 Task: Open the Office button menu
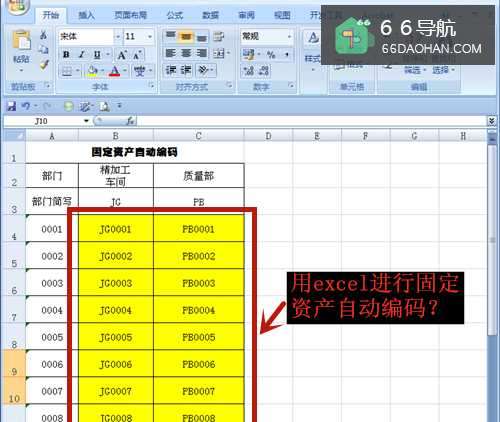point(17,6)
